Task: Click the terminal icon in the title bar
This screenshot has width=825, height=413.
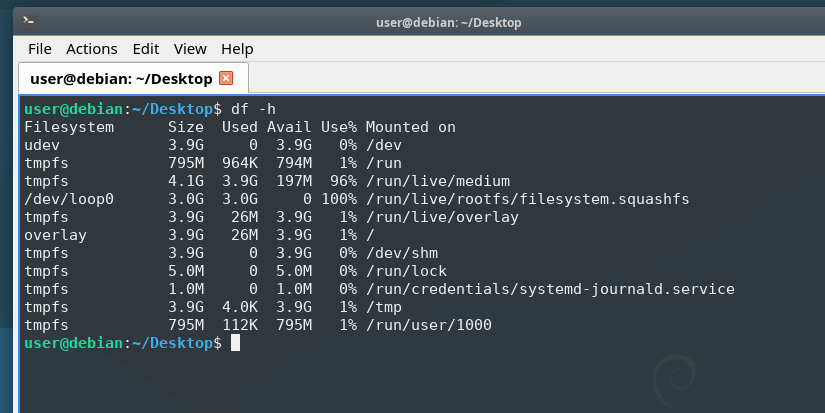Action: 30,21
